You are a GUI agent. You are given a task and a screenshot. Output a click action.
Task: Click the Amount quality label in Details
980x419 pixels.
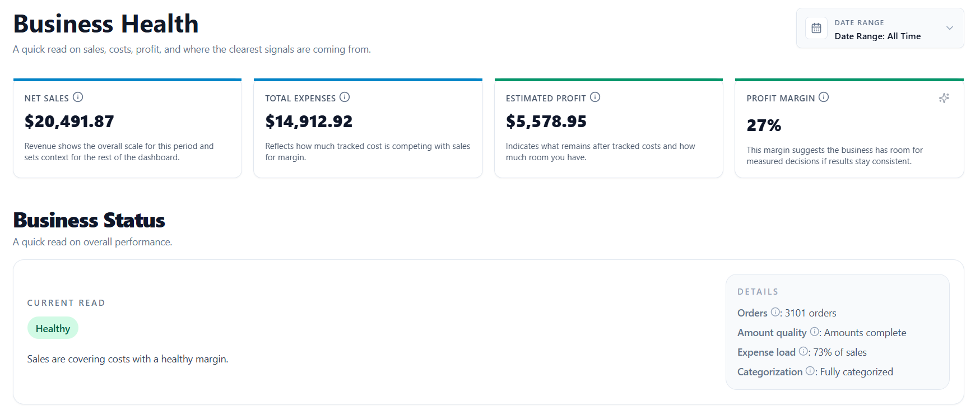tap(772, 333)
